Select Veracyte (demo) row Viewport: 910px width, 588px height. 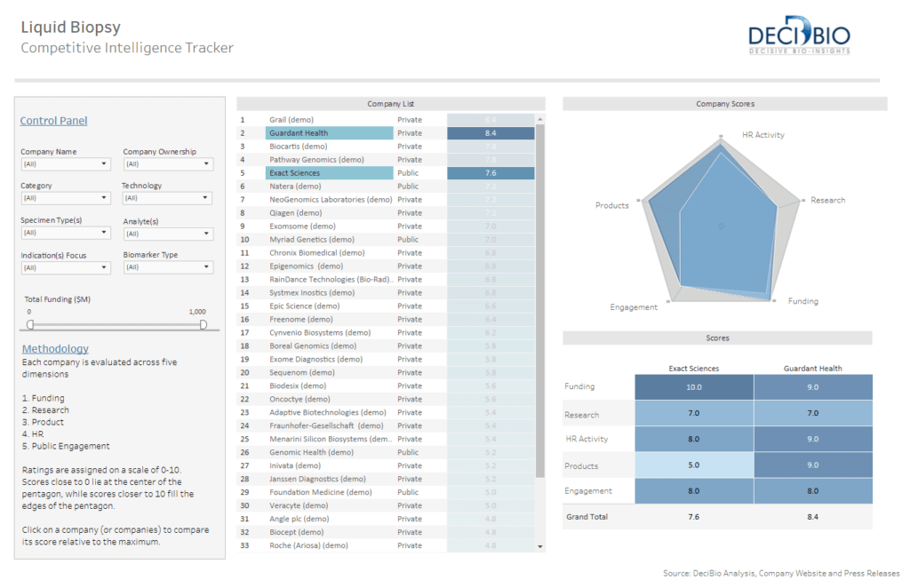[387, 506]
